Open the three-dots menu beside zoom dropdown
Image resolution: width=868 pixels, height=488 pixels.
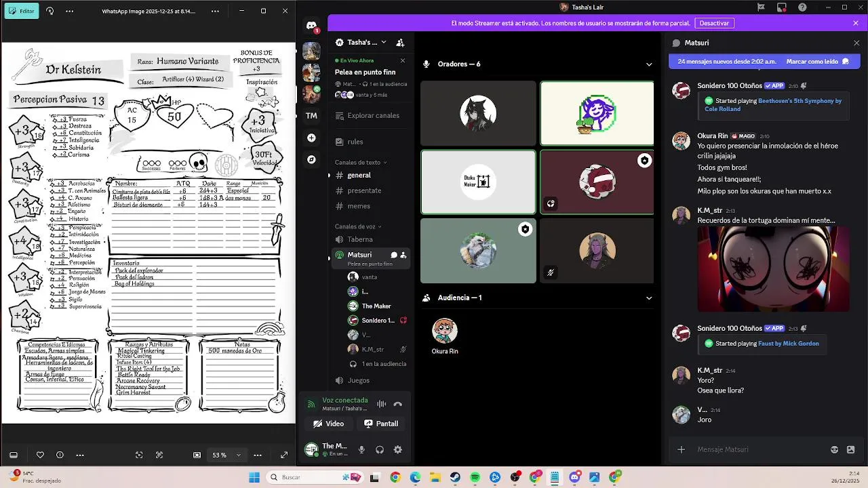pyautogui.click(x=258, y=455)
